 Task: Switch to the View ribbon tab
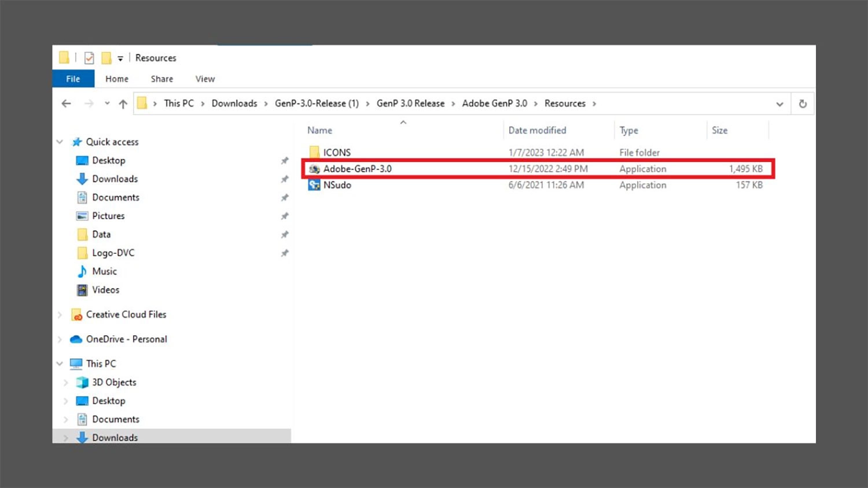click(205, 79)
